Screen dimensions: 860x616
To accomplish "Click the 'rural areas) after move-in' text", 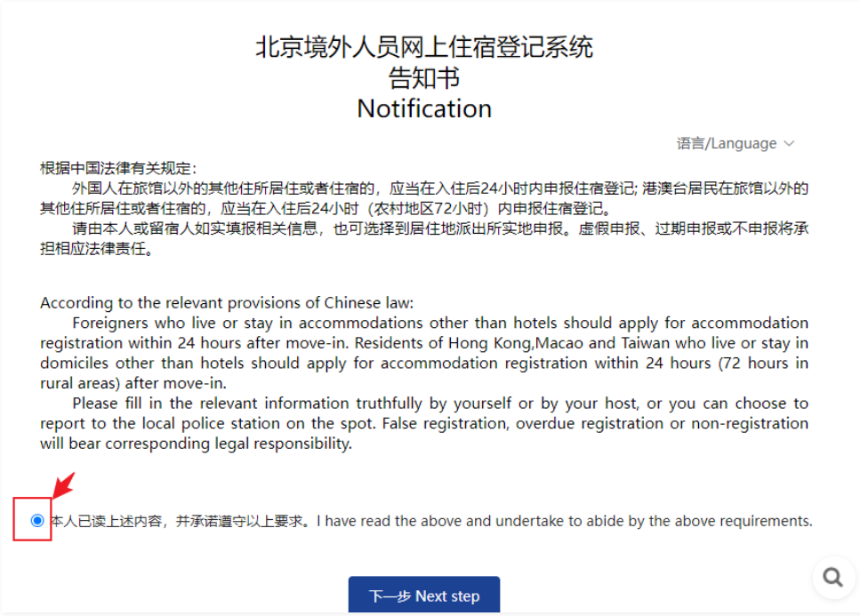I will click(x=133, y=383).
